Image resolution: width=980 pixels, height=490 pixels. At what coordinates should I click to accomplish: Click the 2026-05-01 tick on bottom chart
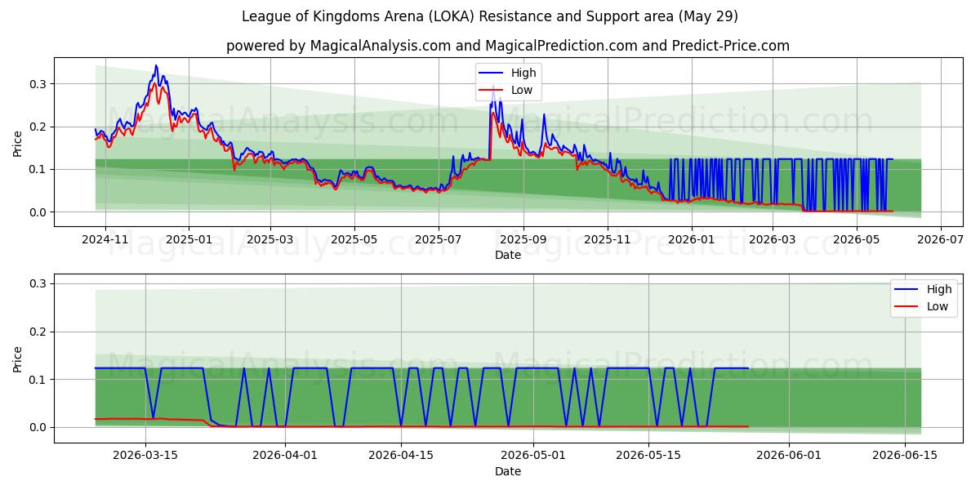tap(533, 457)
